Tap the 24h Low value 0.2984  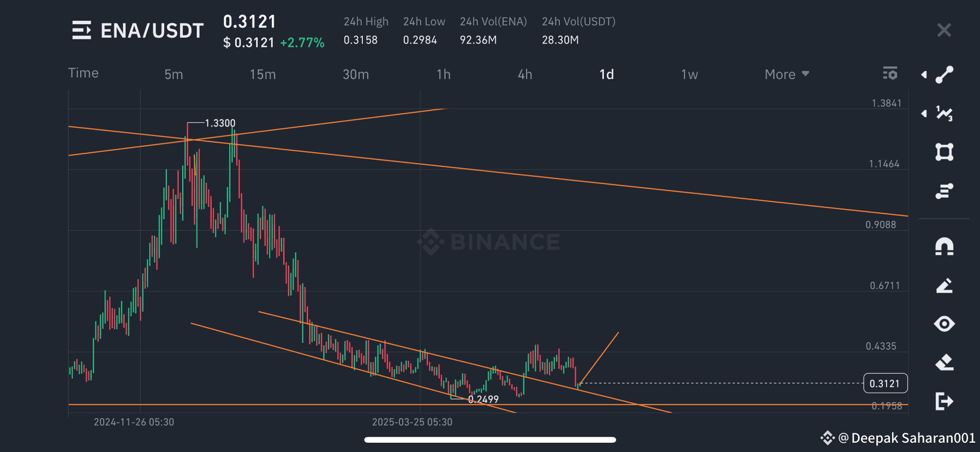(x=420, y=40)
